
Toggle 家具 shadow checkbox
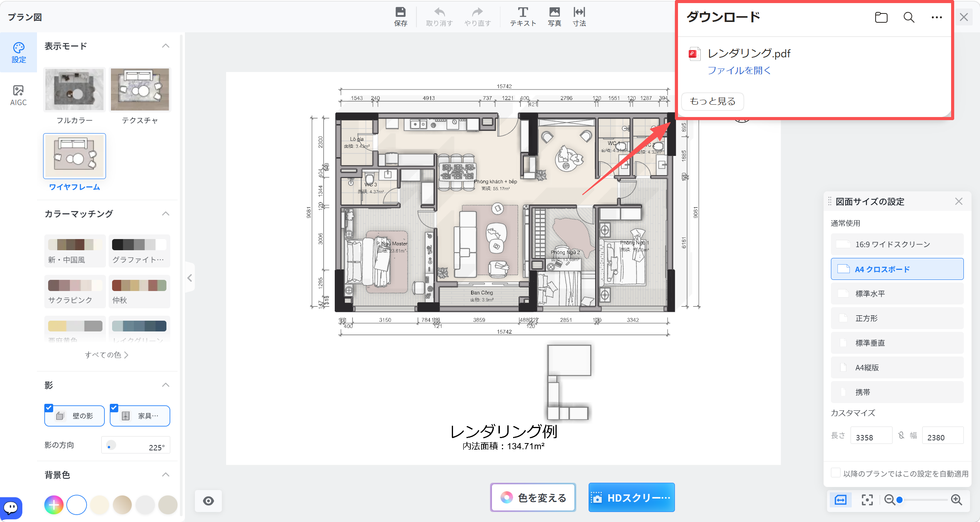[x=114, y=408]
